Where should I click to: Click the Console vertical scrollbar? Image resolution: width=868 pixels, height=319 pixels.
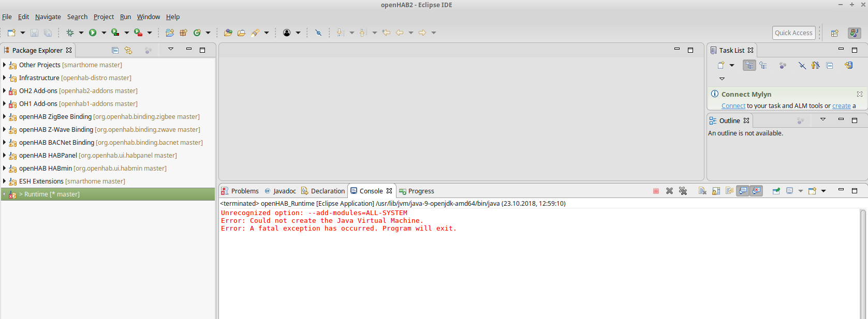tap(863, 259)
